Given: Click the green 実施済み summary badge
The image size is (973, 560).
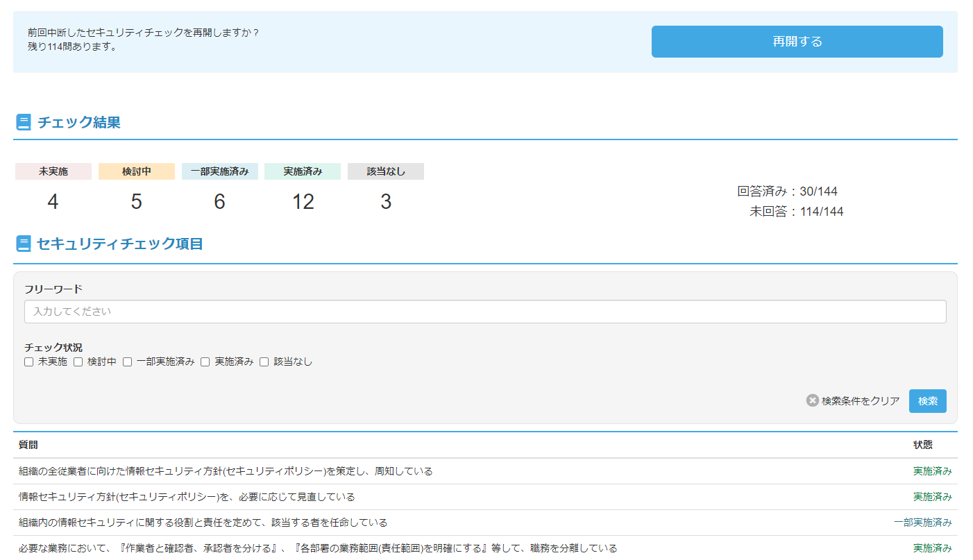Looking at the screenshot, I should (303, 171).
